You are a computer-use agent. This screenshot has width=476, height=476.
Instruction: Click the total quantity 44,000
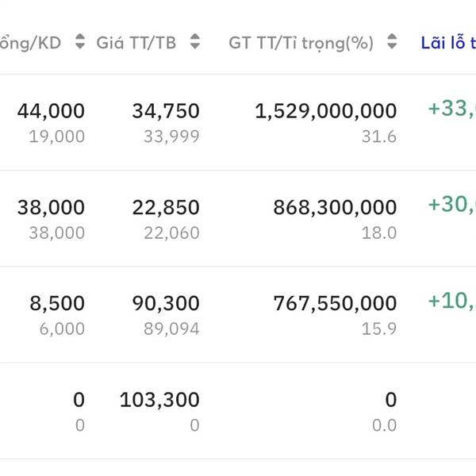point(51,112)
